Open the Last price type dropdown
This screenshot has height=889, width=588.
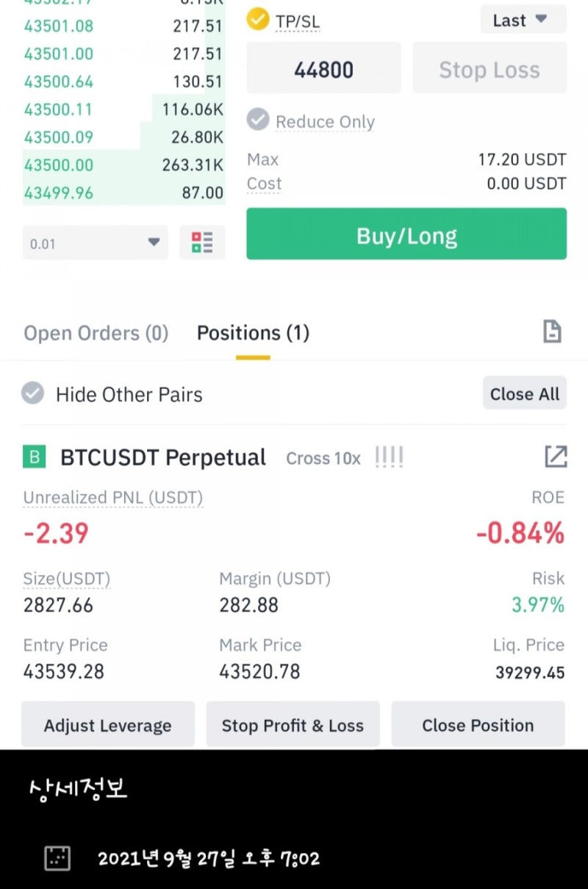(x=523, y=20)
